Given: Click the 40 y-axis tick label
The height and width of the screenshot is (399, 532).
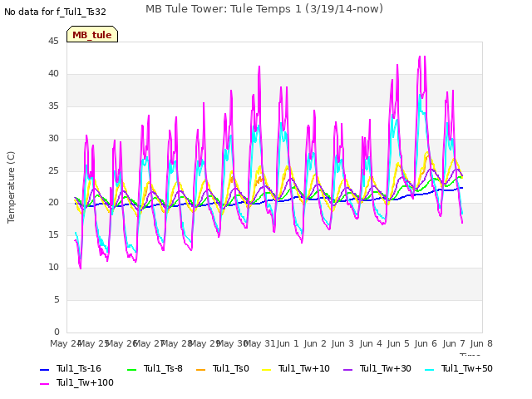Looking at the screenshot, I should (53, 74).
